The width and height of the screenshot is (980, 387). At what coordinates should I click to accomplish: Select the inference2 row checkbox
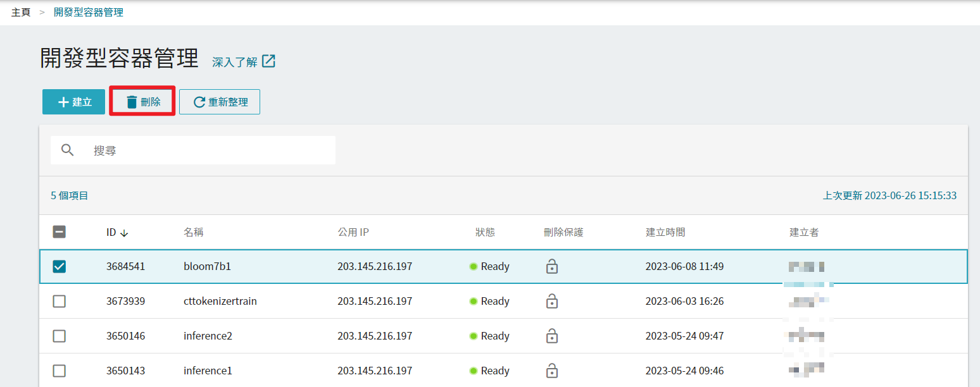59,336
